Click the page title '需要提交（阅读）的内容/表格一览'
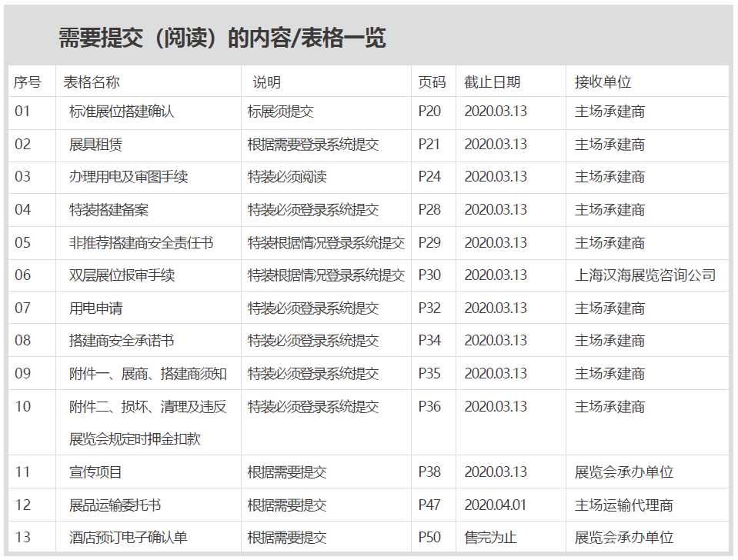Screen dimensions: 738x560 [x=222, y=38]
